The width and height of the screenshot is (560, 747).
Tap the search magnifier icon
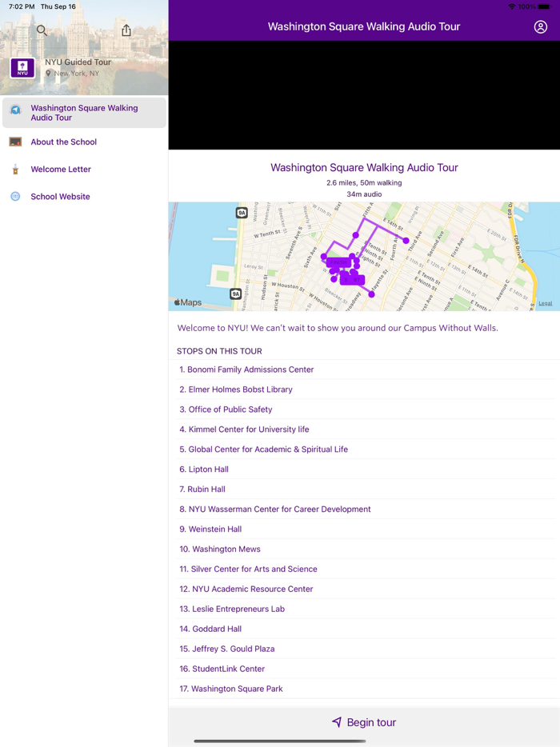[42, 30]
